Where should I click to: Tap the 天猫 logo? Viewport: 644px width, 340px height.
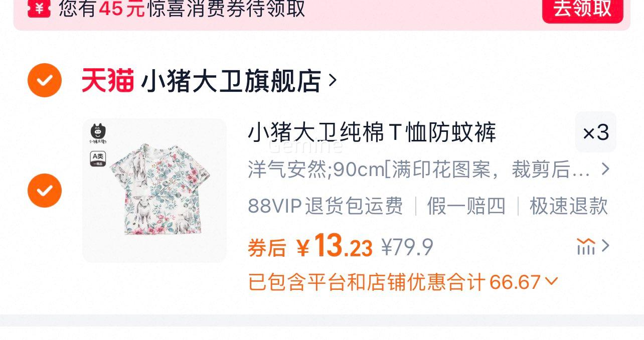[108, 81]
